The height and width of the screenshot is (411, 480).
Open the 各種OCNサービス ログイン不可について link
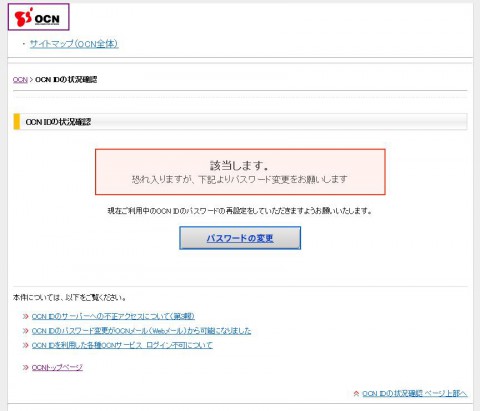pyautogui.click(x=122, y=345)
